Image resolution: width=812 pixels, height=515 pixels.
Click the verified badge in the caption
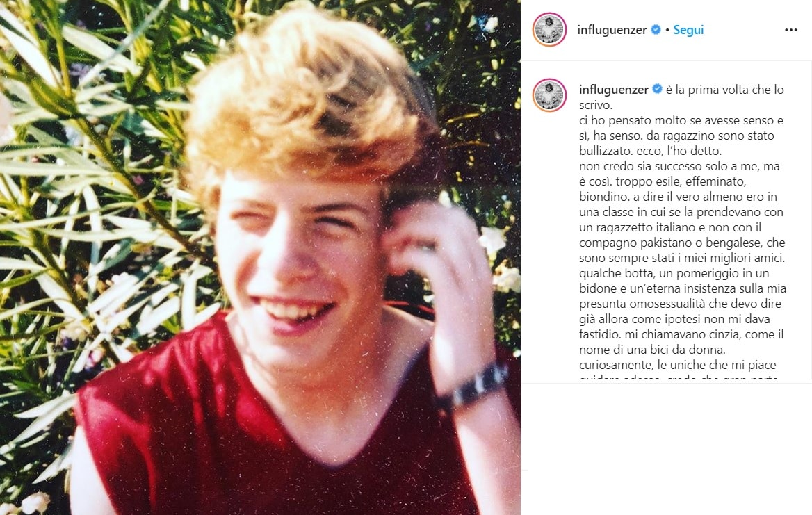coord(657,89)
